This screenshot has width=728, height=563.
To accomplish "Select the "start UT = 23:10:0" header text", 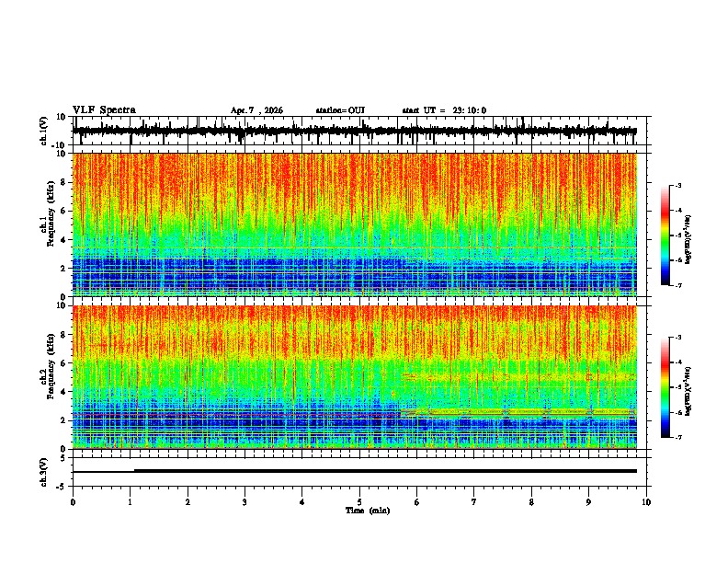I will click(444, 110).
